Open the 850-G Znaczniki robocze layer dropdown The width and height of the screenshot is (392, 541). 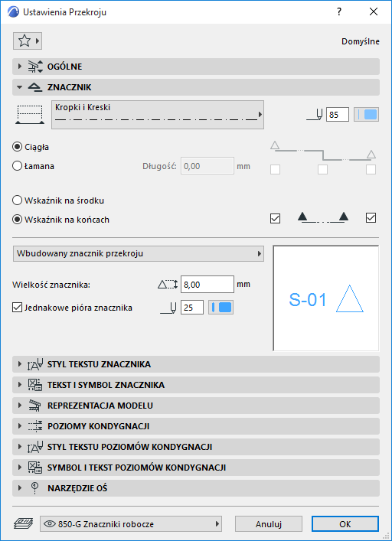point(131,524)
